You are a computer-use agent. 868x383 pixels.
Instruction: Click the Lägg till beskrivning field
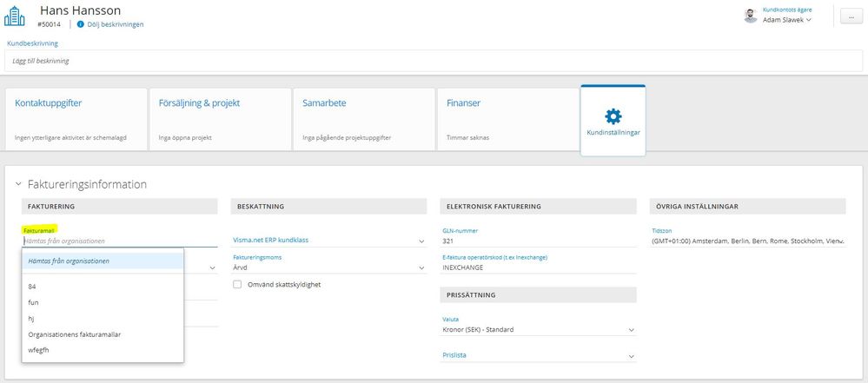pyautogui.click(x=434, y=61)
